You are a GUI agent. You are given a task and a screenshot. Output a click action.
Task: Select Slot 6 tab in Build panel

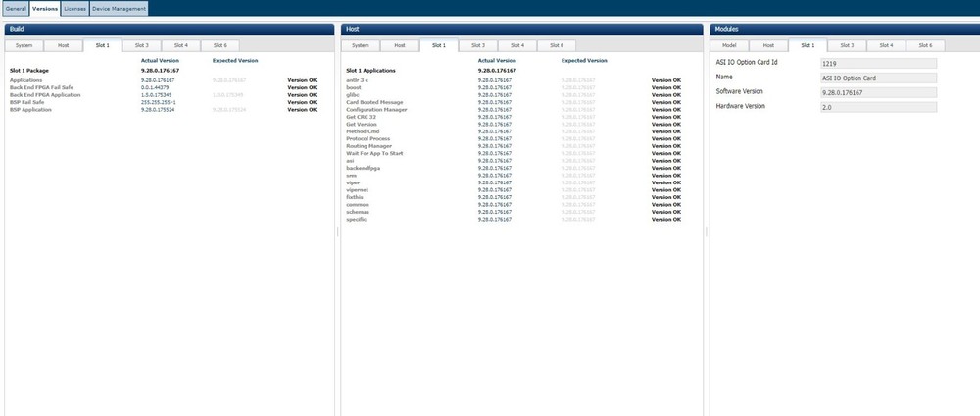[x=220, y=45]
